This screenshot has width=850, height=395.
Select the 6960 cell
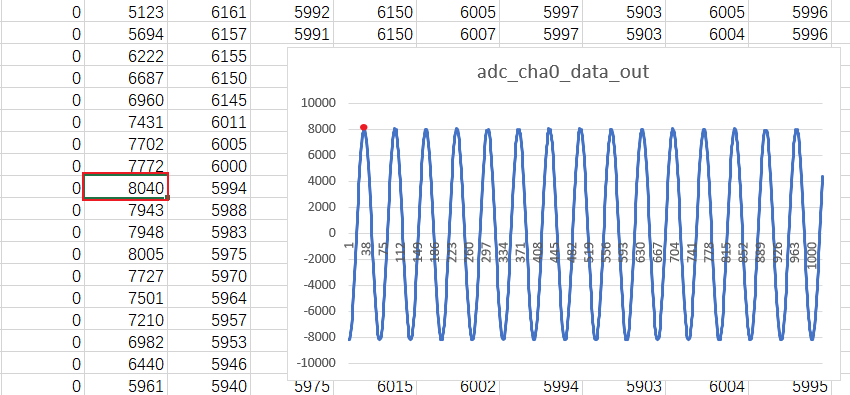pyautogui.click(x=126, y=100)
